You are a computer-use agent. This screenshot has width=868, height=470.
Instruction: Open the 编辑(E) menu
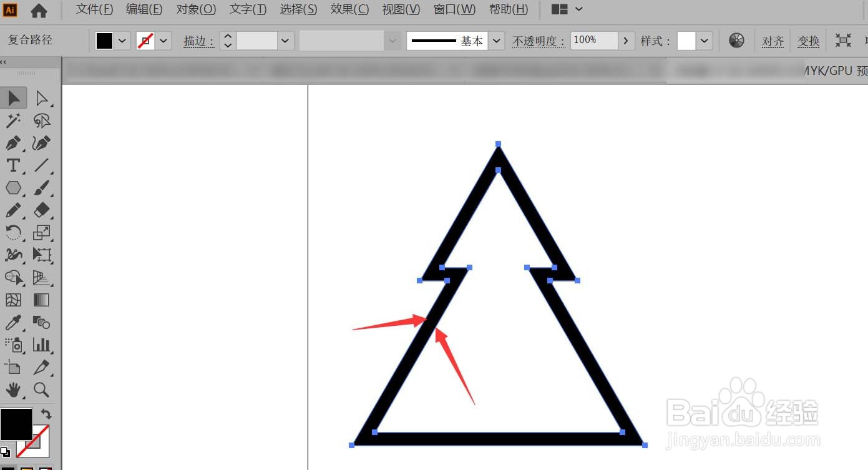tap(144, 9)
